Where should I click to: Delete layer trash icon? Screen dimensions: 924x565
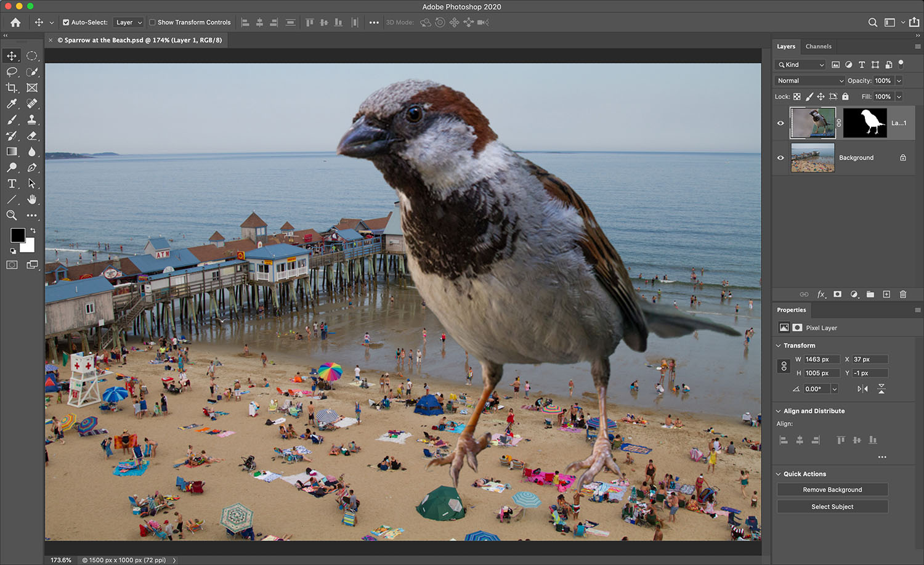coord(903,295)
